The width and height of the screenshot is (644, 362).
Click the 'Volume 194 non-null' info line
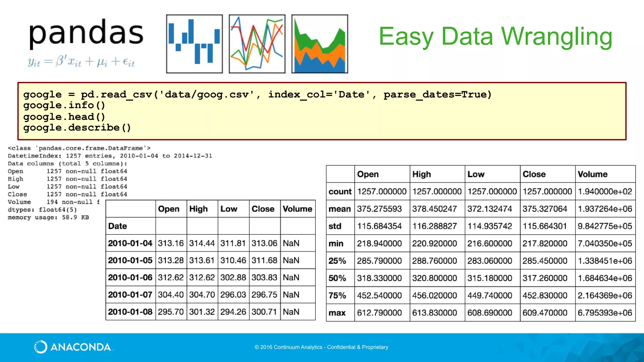(54, 202)
